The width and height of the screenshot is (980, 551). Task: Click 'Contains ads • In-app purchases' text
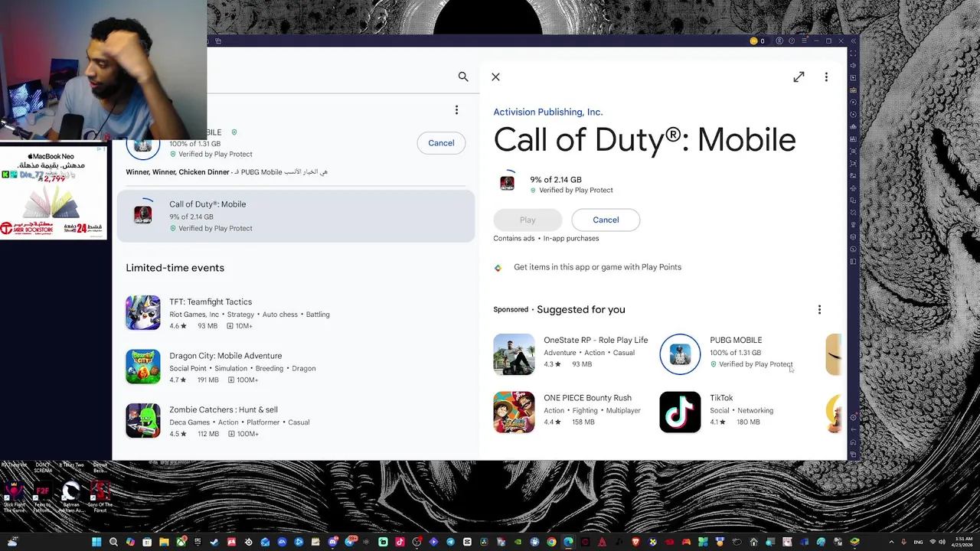click(546, 238)
